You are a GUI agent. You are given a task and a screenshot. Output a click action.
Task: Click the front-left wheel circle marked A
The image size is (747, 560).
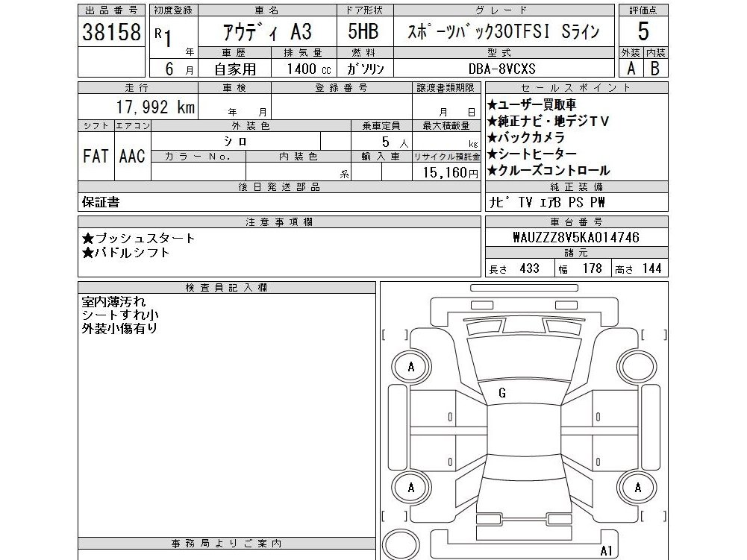tap(410, 367)
